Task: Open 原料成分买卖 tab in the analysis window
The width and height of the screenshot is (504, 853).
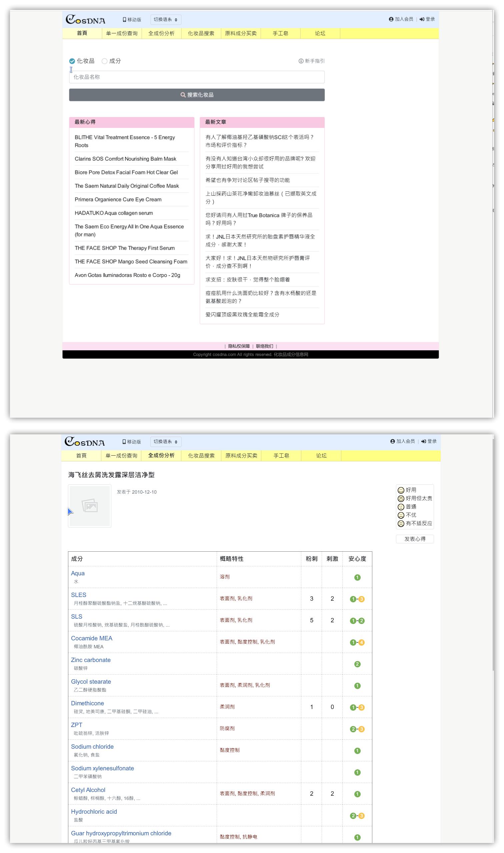Action: [241, 456]
